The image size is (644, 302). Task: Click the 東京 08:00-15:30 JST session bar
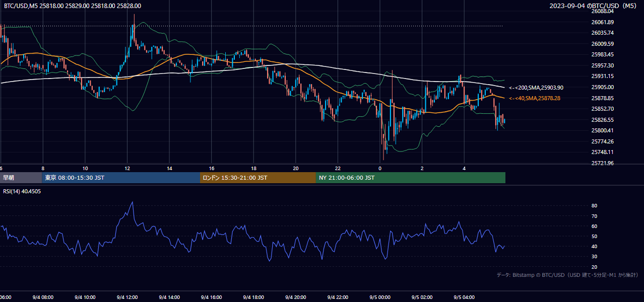121,178
